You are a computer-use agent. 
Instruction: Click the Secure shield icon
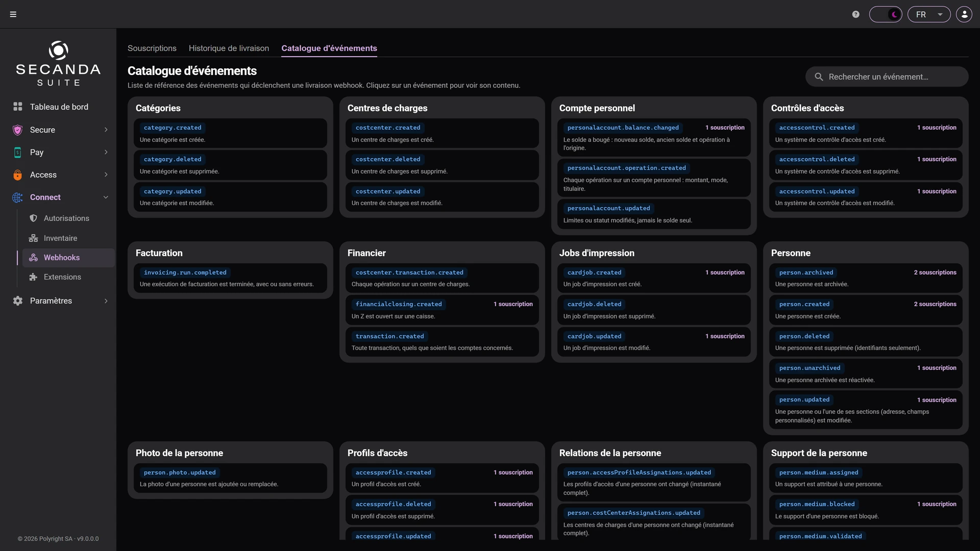18,130
